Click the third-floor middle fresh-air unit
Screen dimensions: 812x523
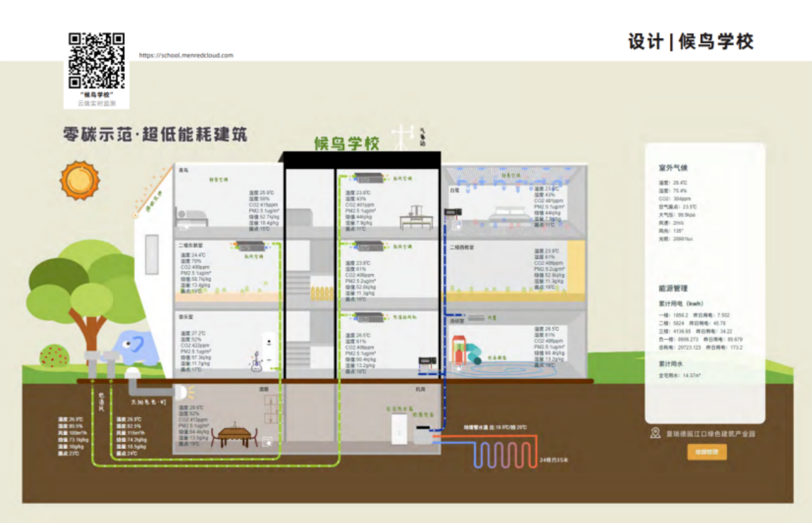tap(369, 177)
